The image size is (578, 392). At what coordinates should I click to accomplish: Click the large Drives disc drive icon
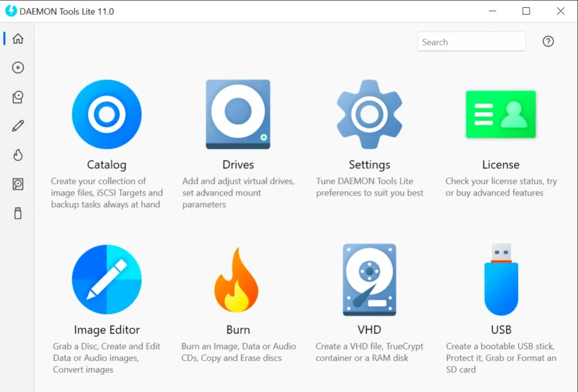238,114
